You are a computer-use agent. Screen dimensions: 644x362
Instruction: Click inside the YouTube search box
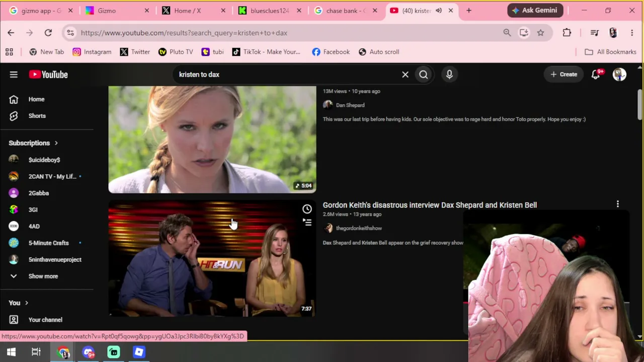tap(287, 74)
